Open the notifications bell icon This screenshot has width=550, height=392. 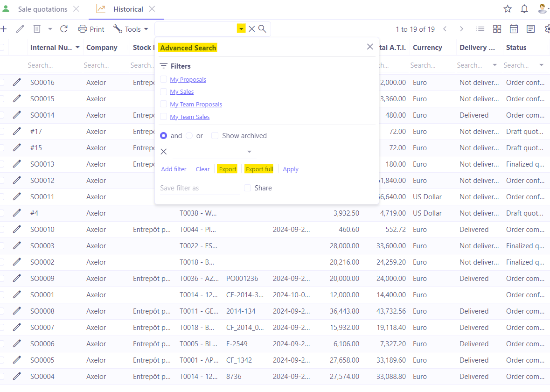tap(524, 9)
